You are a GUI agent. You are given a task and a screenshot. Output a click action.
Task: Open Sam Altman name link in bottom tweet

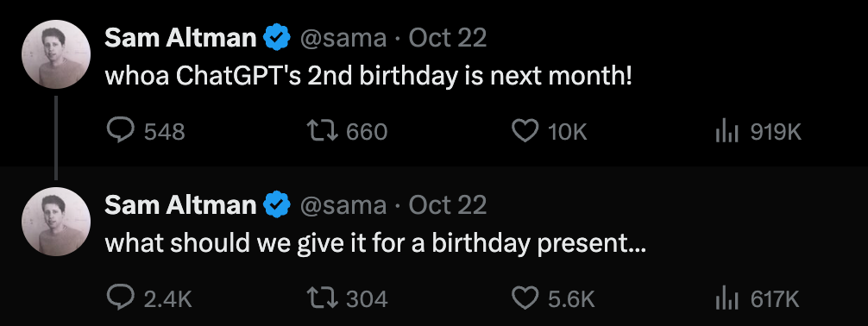(x=180, y=205)
